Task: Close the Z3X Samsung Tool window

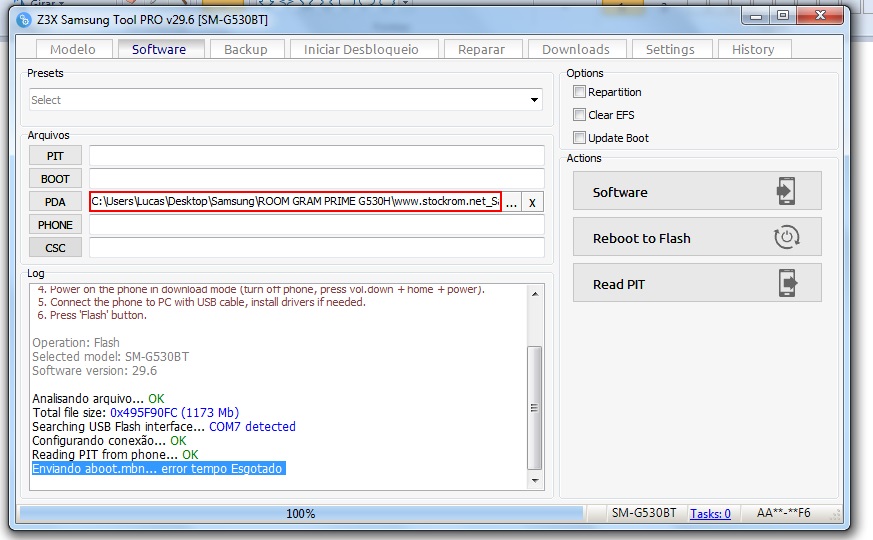Action: pos(820,16)
